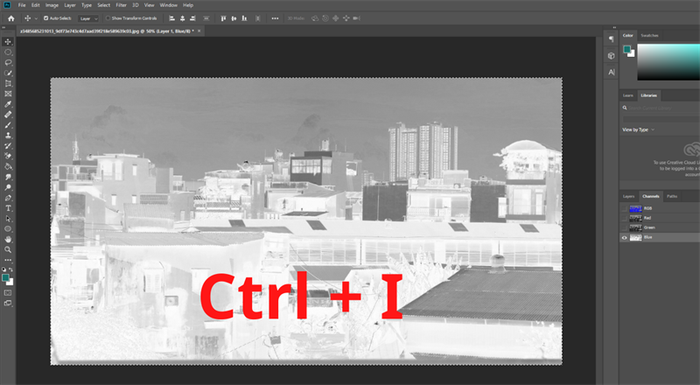Select the Horizontal Type tool
700x385 pixels.
click(8, 208)
